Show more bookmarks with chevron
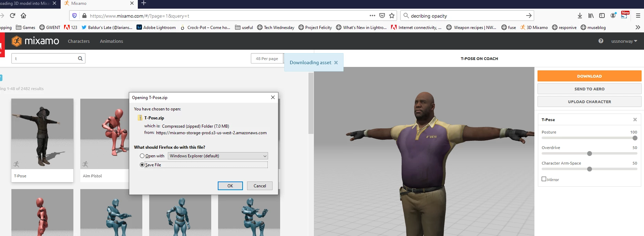This screenshot has height=236, width=644. 638,27
